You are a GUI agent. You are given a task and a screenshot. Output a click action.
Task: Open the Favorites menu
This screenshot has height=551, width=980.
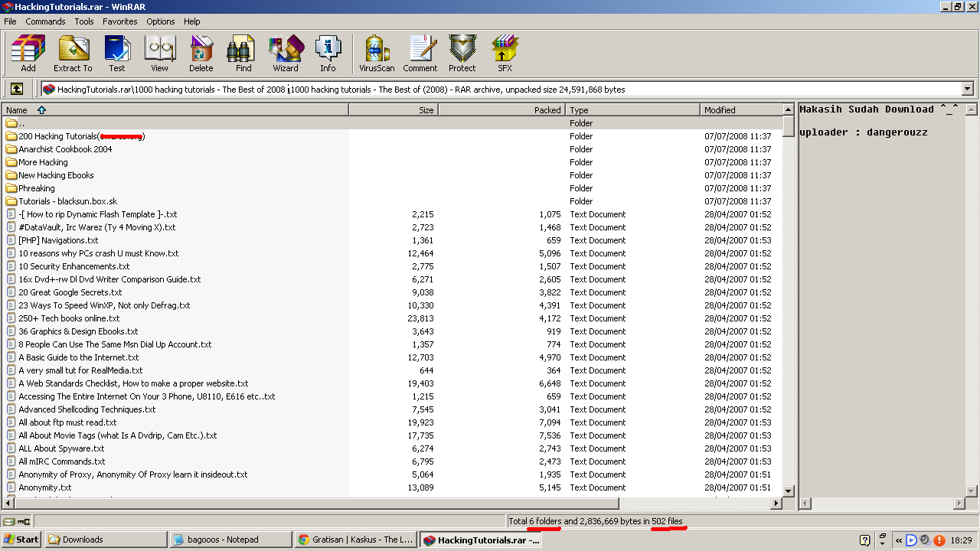point(120,21)
